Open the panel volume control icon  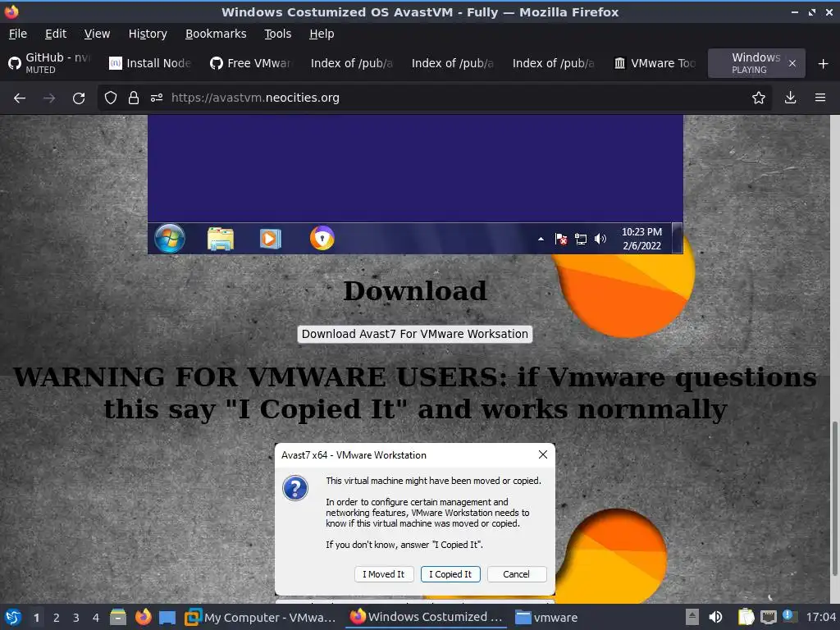(715, 618)
